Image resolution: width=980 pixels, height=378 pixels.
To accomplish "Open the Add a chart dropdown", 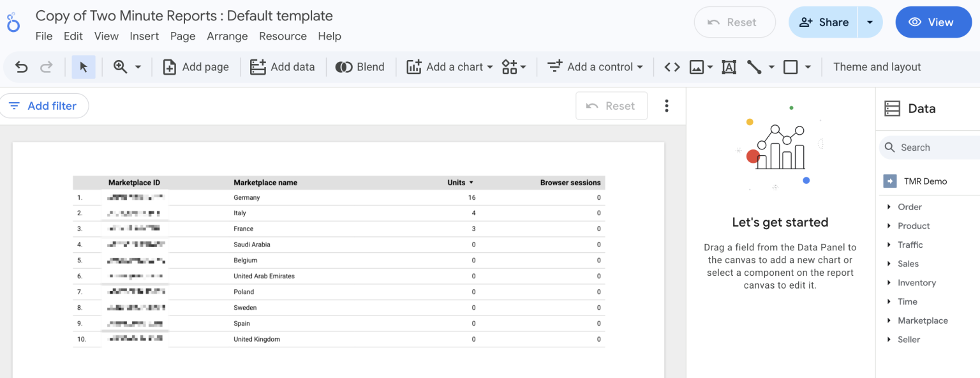I will (x=450, y=67).
